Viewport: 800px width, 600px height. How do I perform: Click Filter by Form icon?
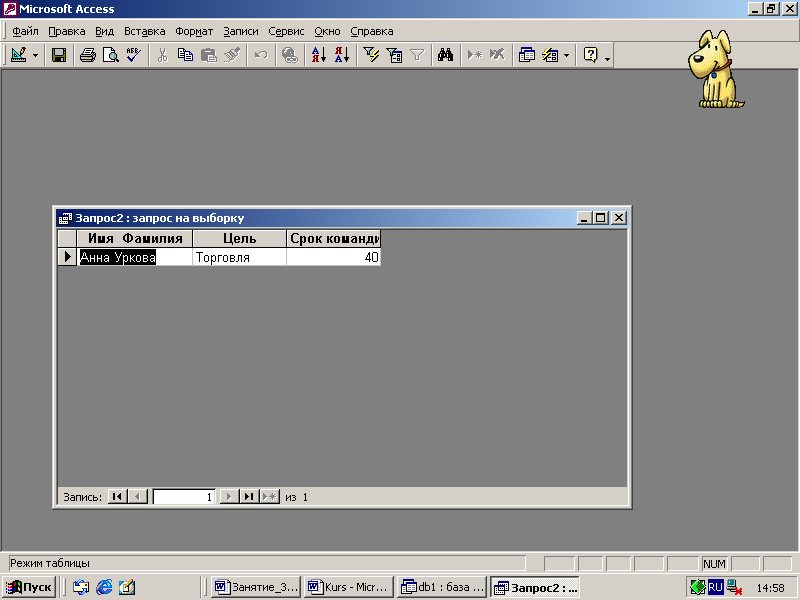(x=394, y=55)
